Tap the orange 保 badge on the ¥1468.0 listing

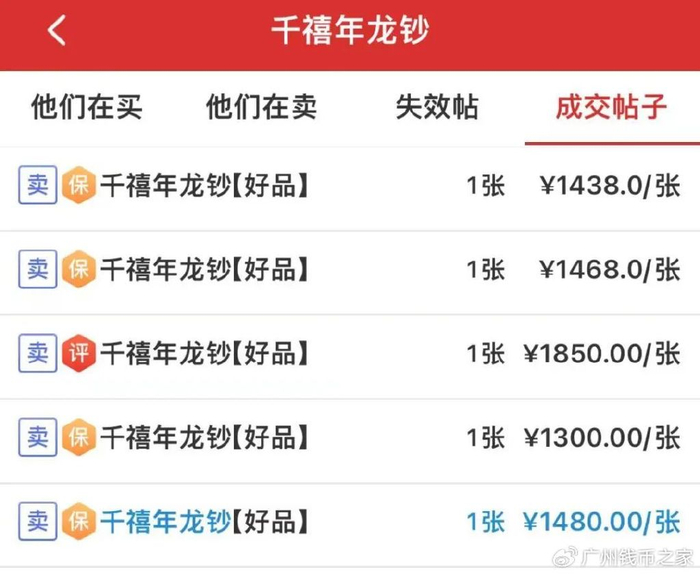[78, 269]
